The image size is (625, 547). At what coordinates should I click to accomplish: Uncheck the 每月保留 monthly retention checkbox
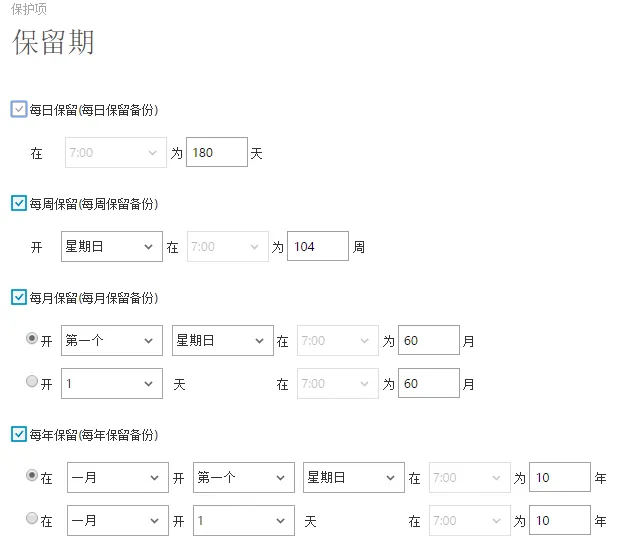[x=19, y=297]
